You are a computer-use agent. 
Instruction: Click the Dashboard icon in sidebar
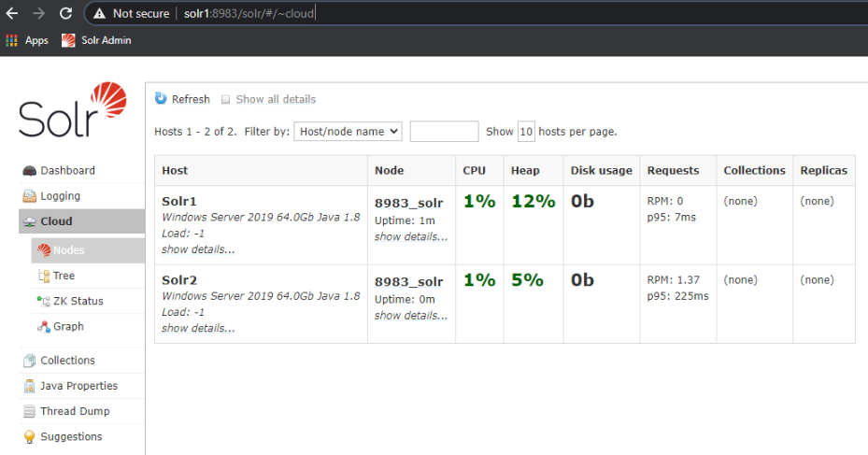coord(30,171)
